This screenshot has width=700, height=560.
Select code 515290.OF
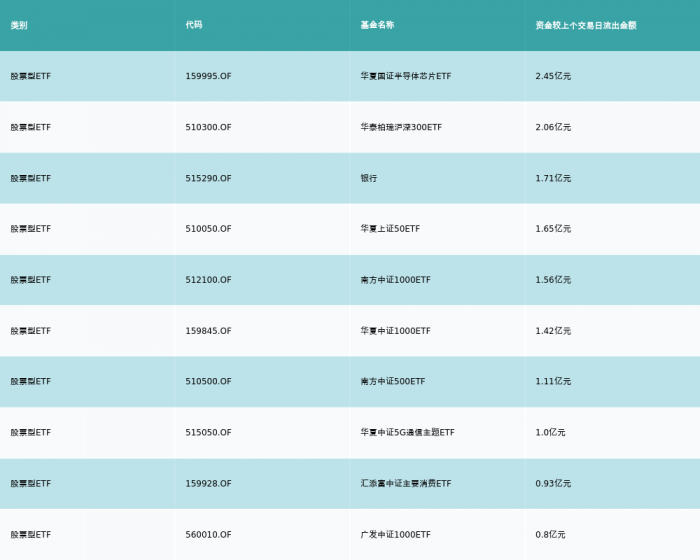pyautogui.click(x=208, y=178)
